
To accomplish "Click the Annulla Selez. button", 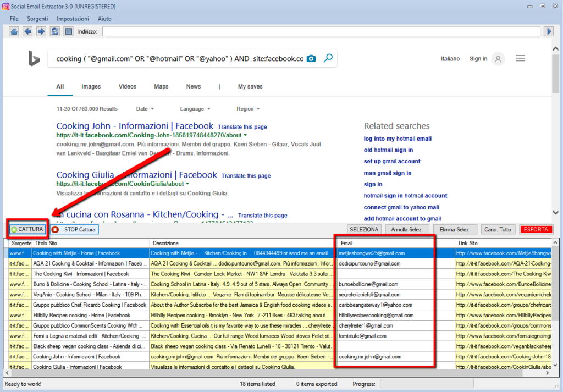I will tap(407, 229).
